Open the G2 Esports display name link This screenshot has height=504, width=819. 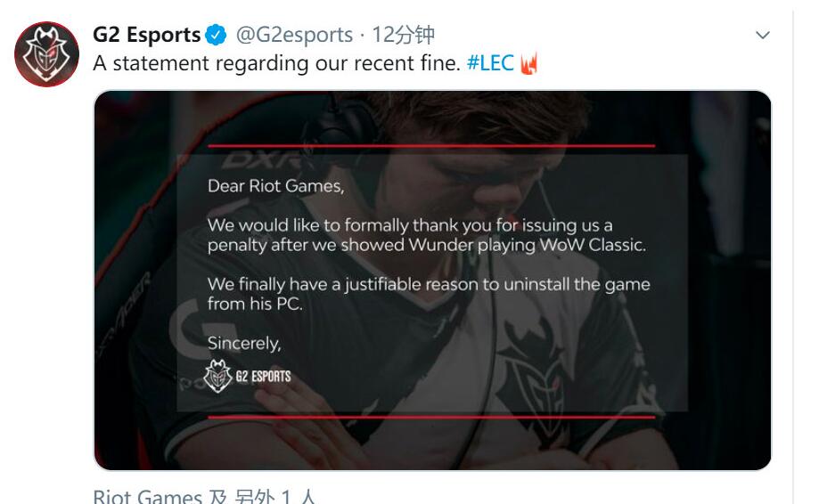point(146,36)
